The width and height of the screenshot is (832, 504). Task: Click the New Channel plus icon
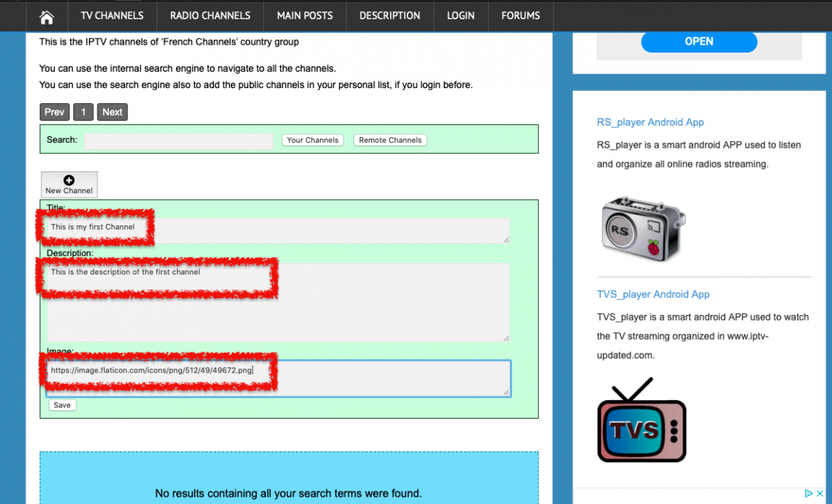[68, 180]
